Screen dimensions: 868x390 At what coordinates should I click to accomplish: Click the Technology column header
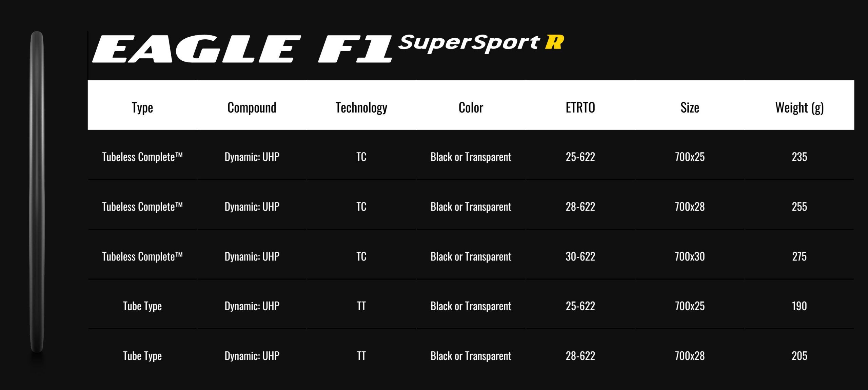click(361, 108)
